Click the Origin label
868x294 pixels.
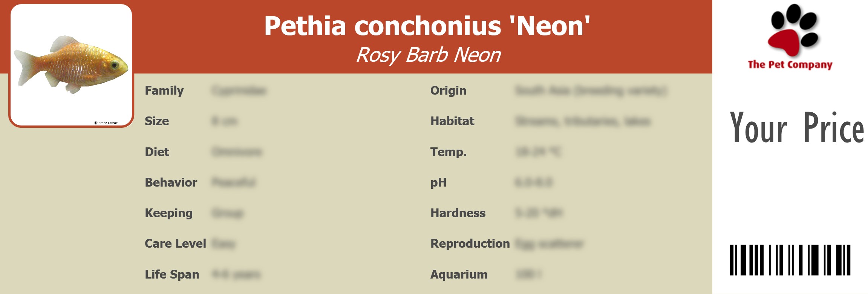[448, 90]
